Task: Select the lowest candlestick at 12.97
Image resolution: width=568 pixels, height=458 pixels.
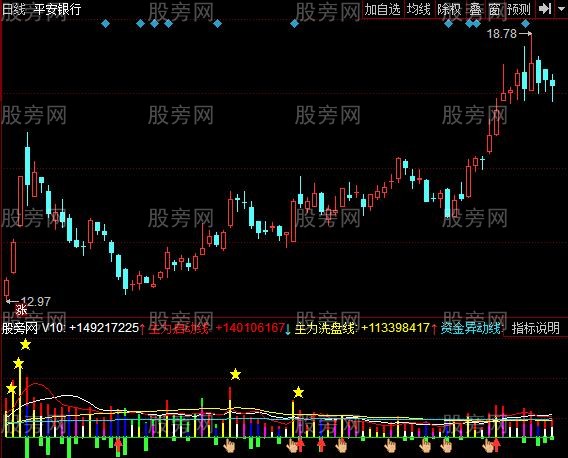Action: [x=7, y=289]
